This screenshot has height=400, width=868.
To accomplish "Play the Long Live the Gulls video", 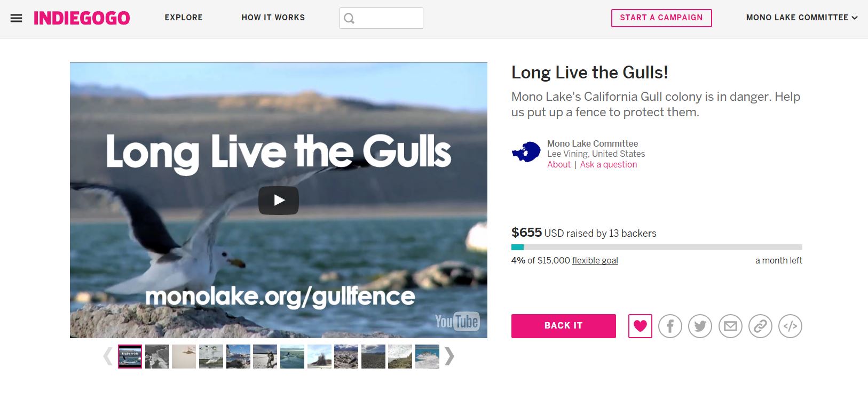I will point(279,201).
